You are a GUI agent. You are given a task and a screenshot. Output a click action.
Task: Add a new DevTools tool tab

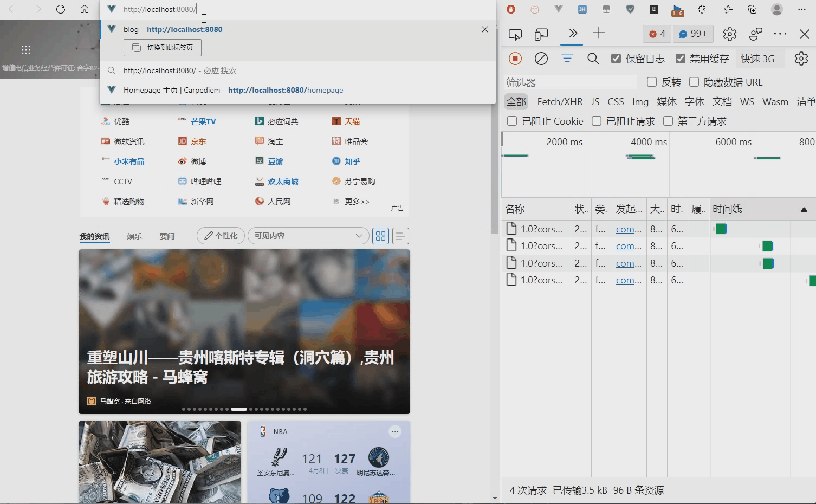tap(599, 34)
